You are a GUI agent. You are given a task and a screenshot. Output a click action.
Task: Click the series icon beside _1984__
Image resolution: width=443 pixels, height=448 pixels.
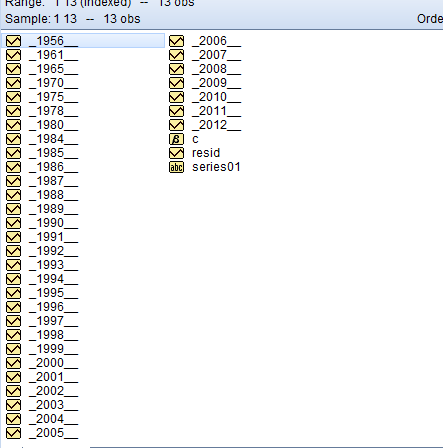click(x=13, y=139)
